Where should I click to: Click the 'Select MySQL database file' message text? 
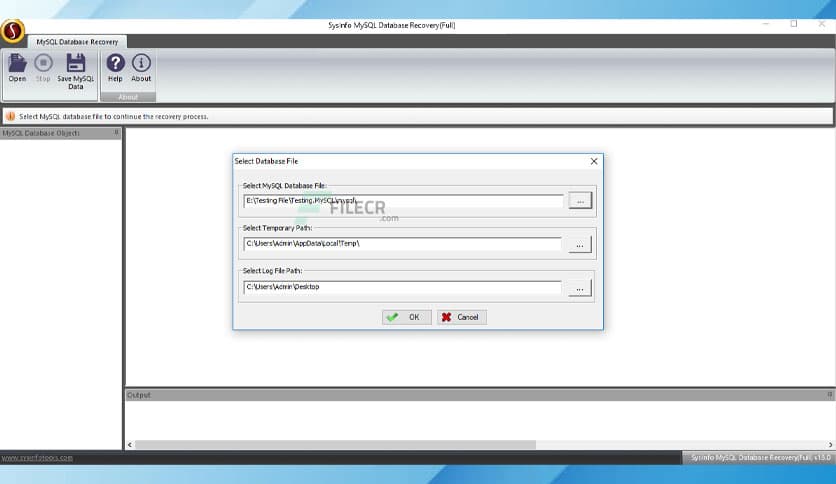point(114,116)
